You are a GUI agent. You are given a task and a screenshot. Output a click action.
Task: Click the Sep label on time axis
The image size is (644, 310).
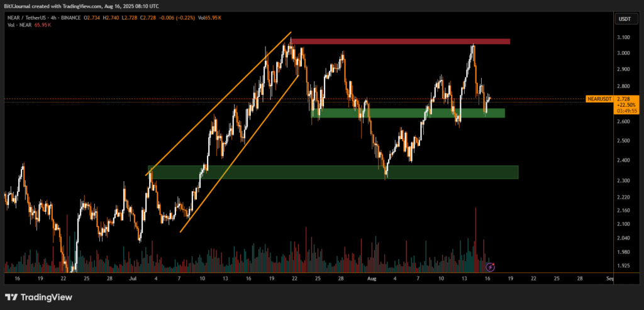pyautogui.click(x=609, y=277)
